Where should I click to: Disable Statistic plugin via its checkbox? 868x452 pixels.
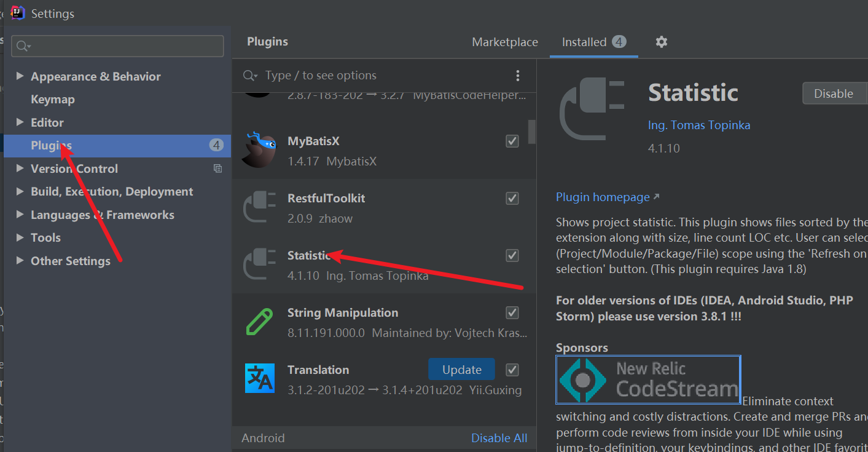(x=512, y=256)
